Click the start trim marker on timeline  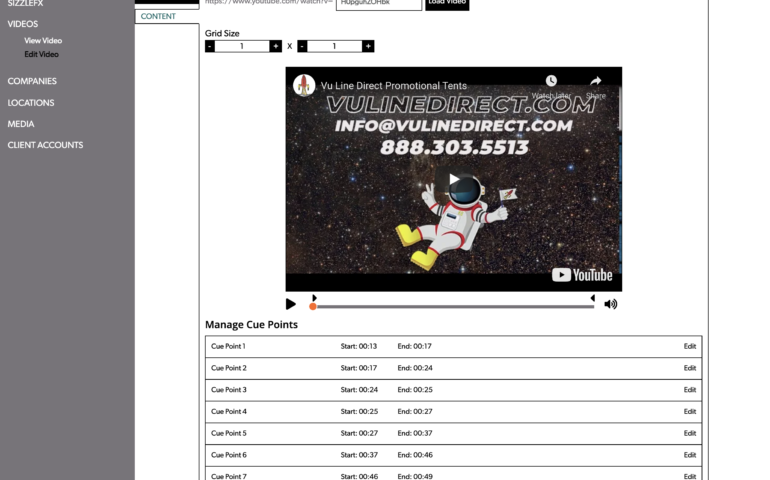pos(314,298)
